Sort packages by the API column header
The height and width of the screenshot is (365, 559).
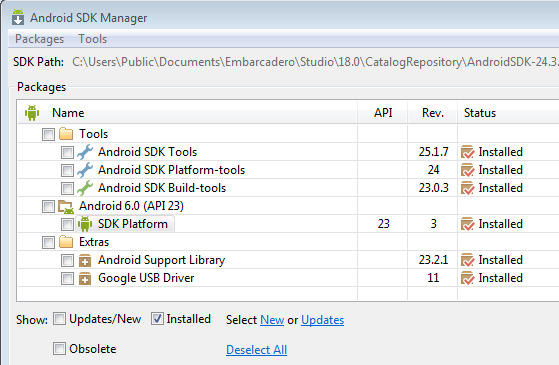383,113
